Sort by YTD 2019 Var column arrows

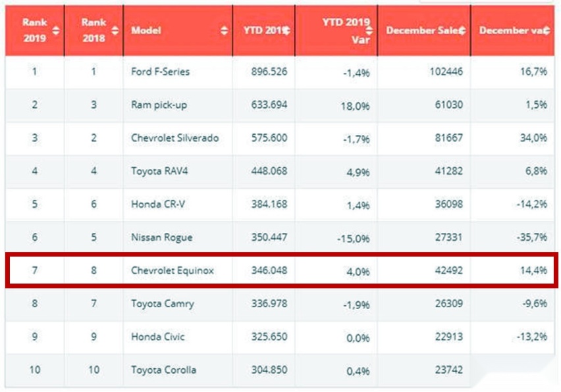pyautogui.click(x=369, y=30)
